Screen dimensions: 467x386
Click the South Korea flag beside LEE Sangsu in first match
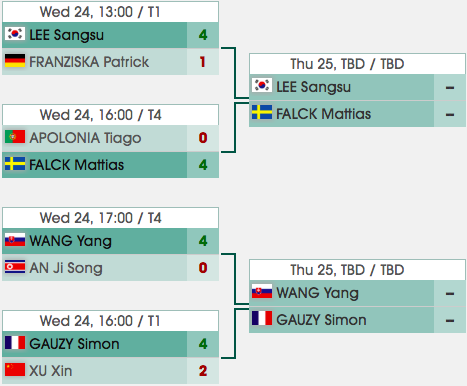point(15,34)
